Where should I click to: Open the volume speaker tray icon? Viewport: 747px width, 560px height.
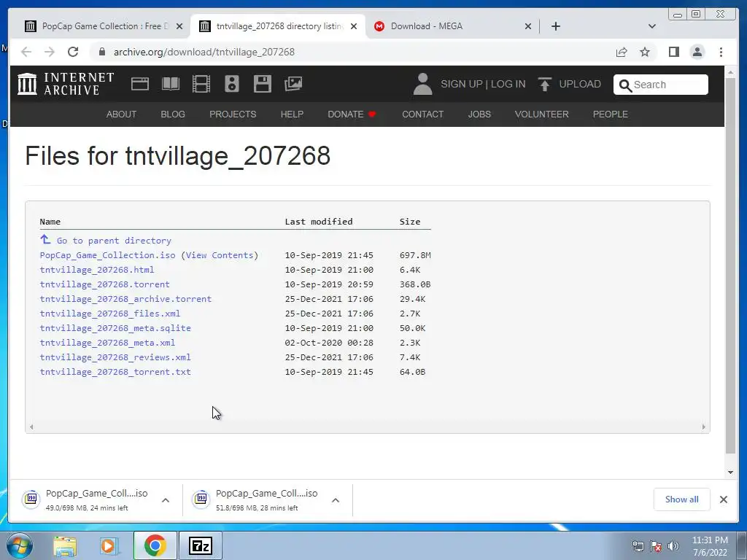(673, 545)
